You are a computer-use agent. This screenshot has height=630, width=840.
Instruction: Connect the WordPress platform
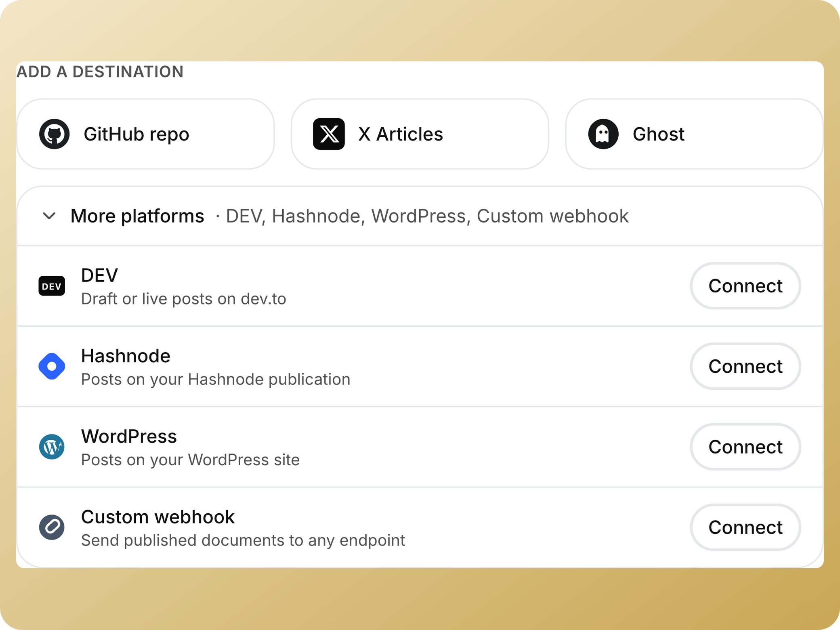745,447
